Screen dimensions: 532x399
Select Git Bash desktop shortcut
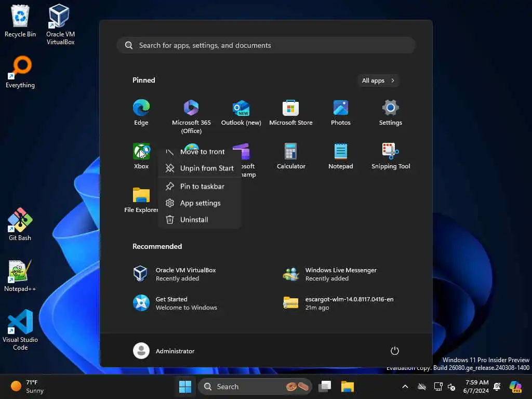tap(20, 224)
